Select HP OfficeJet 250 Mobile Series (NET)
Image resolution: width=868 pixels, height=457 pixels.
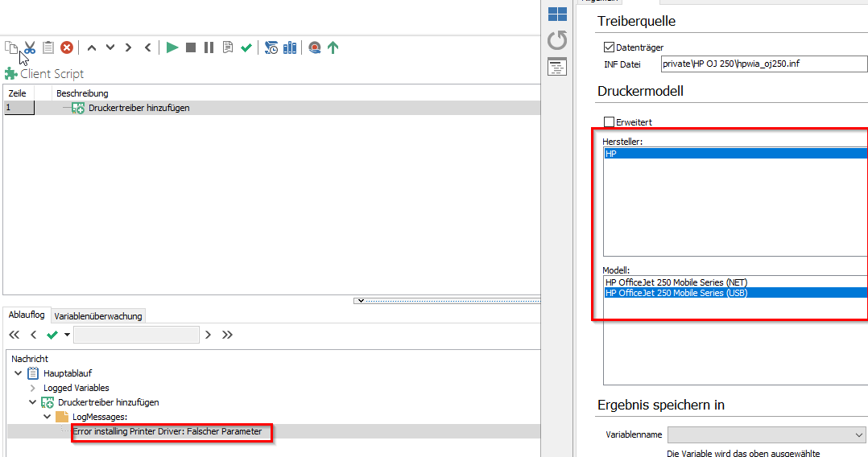click(x=676, y=282)
